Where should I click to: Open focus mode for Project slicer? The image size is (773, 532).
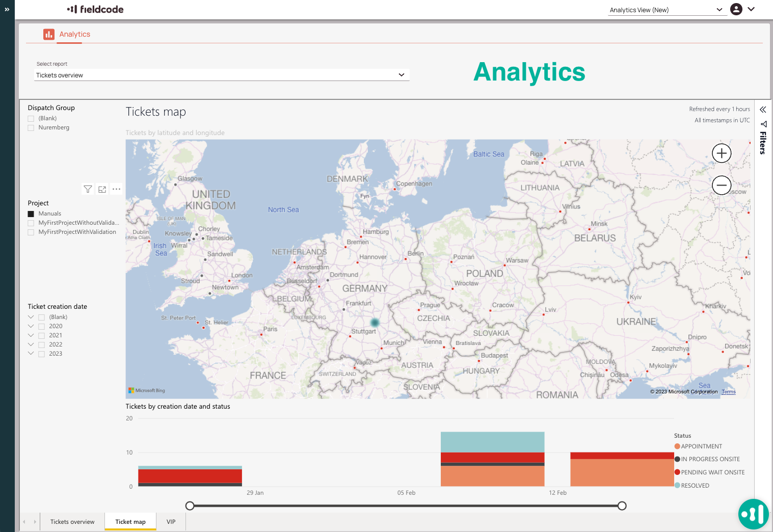coord(102,189)
